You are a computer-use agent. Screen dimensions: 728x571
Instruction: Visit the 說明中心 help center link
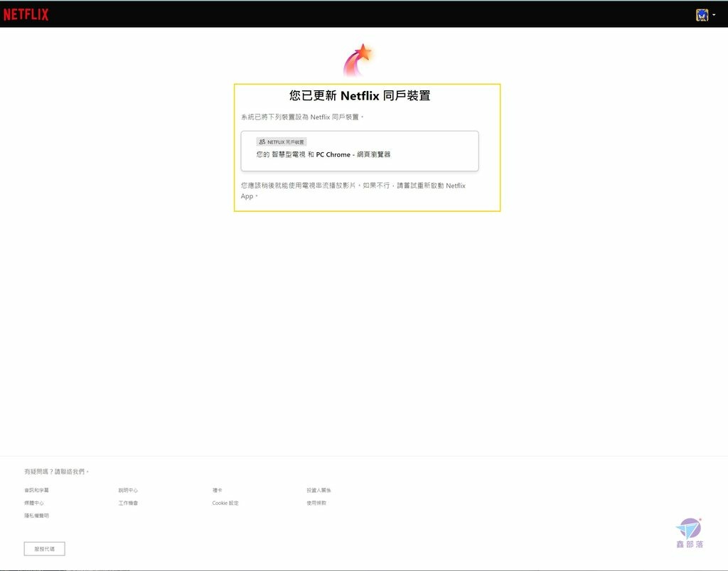pyautogui.click(x=128, y=490)
